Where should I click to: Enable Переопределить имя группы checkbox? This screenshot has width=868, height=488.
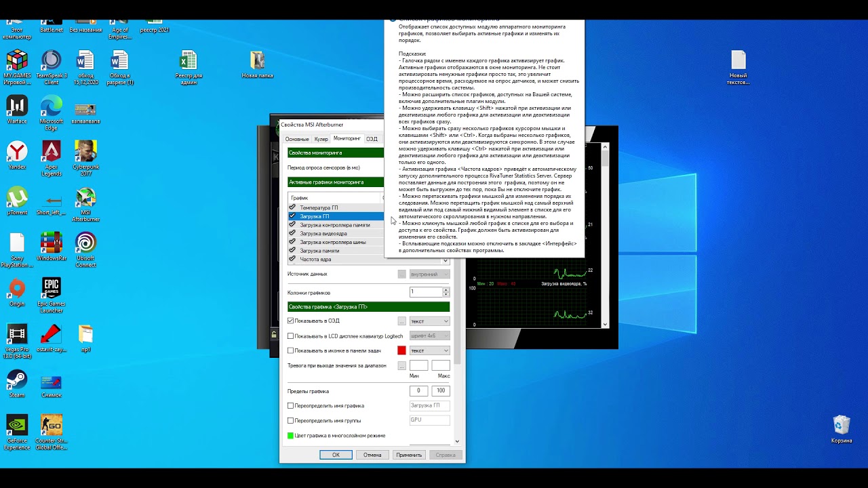tap(291, 420)
